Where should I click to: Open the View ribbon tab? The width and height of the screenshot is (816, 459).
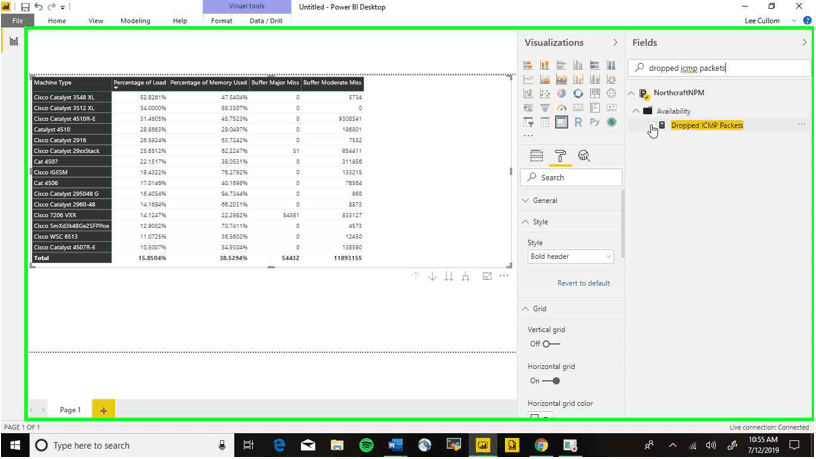[96, 21]
